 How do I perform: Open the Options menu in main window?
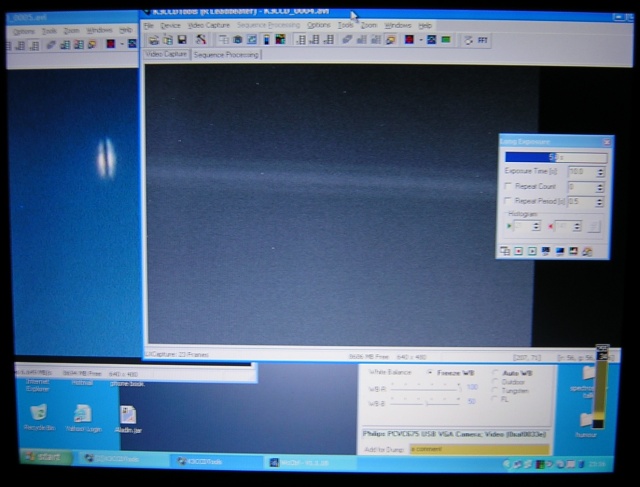pos(319,25)
